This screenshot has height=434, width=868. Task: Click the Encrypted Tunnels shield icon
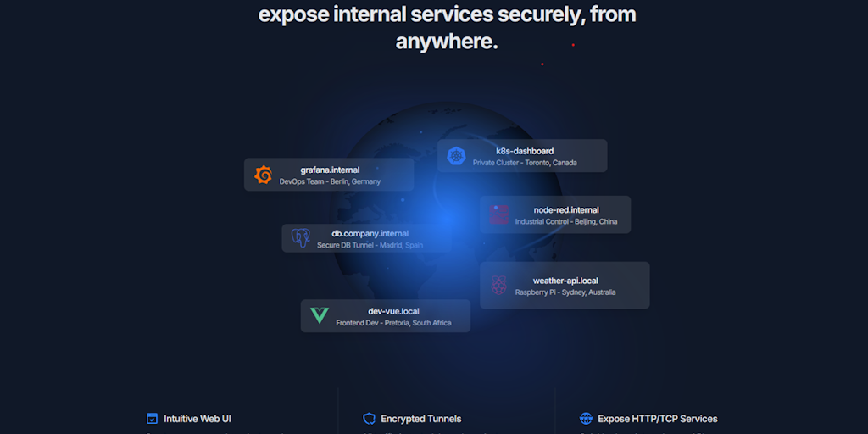click(x=369, y=419)
